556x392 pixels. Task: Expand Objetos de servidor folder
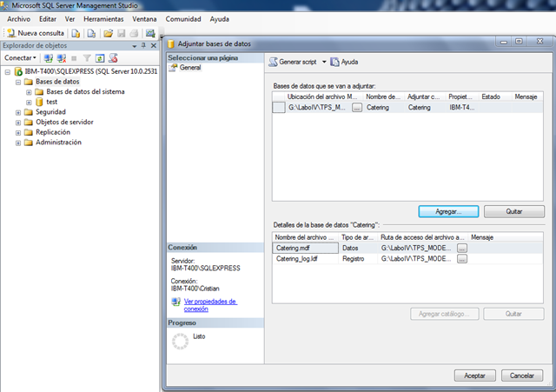(18, 123)
